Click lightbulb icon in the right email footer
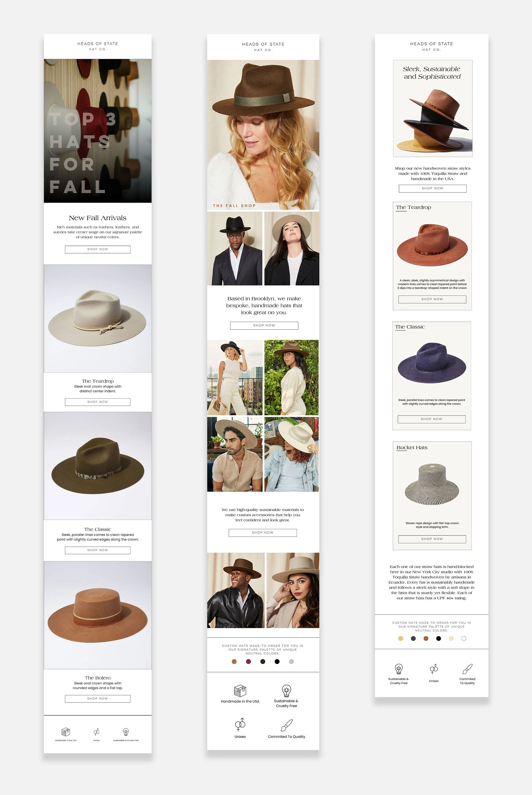The width and height of the screenshot is (532, 795). tap(399, 669)
